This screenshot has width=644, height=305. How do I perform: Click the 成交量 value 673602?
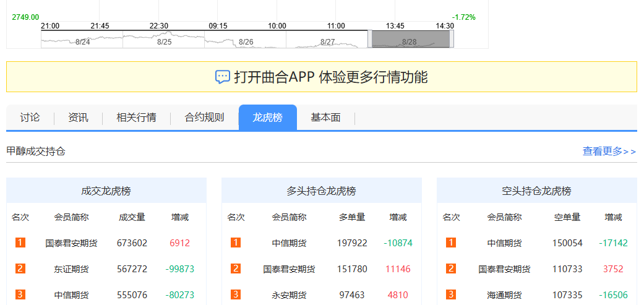tap(132, 243)
